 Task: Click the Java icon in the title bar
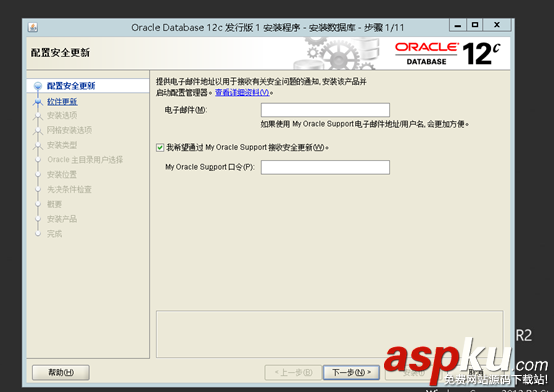coord(33,27)
